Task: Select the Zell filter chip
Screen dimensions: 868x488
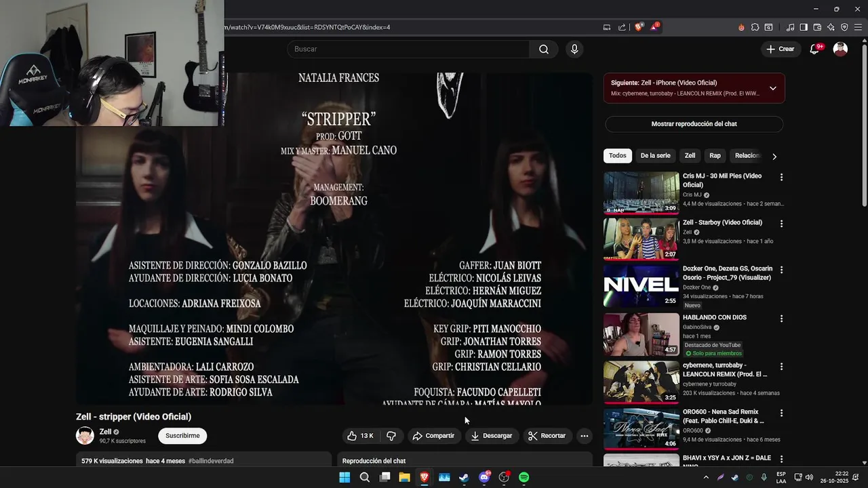Action: click(690, 156)
